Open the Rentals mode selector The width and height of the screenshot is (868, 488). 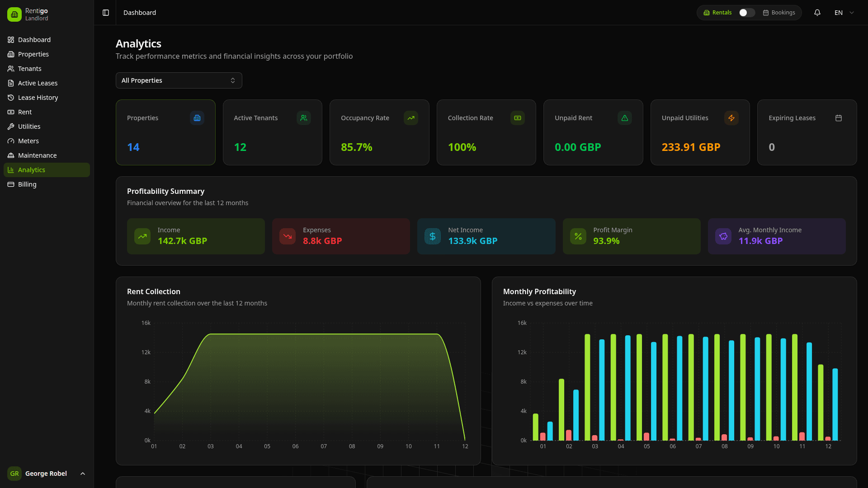click(717, 13)
